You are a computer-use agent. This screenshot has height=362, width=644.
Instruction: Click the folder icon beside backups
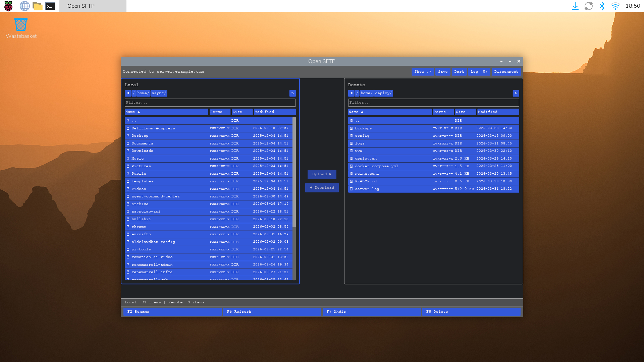click(x=351, y=128)
